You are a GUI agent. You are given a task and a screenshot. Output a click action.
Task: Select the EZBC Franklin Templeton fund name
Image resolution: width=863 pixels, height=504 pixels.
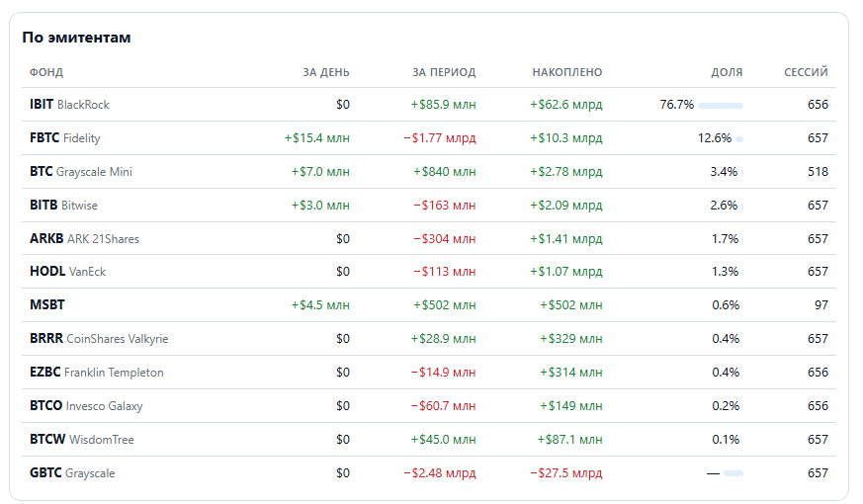point(96,372)
